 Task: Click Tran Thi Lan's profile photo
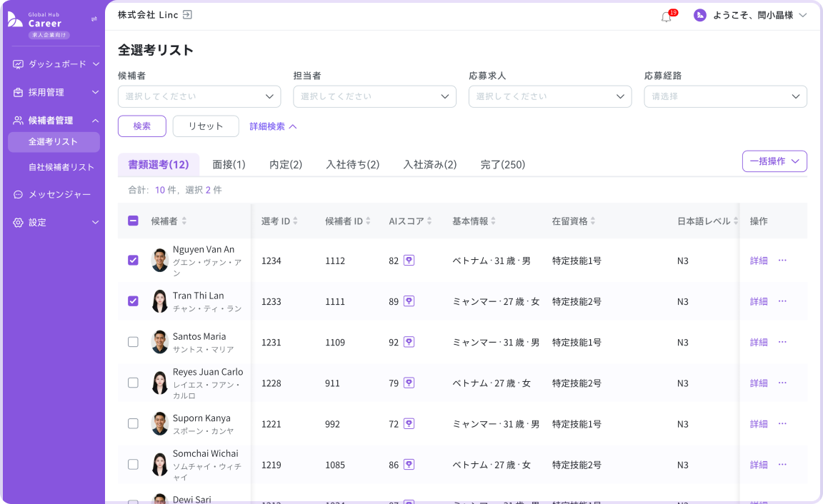coord(159,301)
